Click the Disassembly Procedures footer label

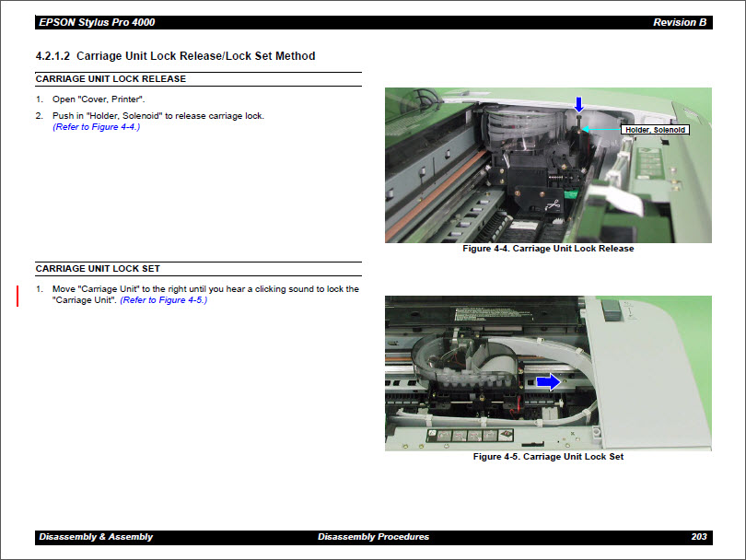(373, 536)
